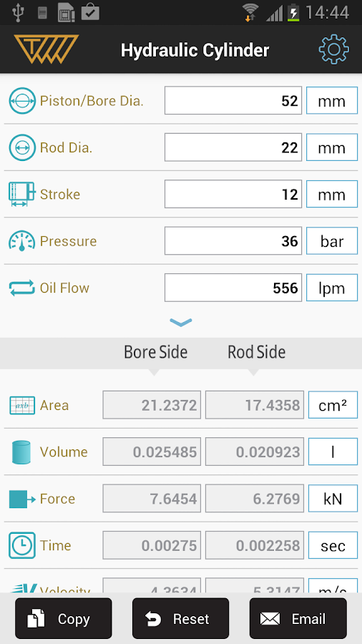Change Piston/Bore Dia. unit from mm

point(332,101)
